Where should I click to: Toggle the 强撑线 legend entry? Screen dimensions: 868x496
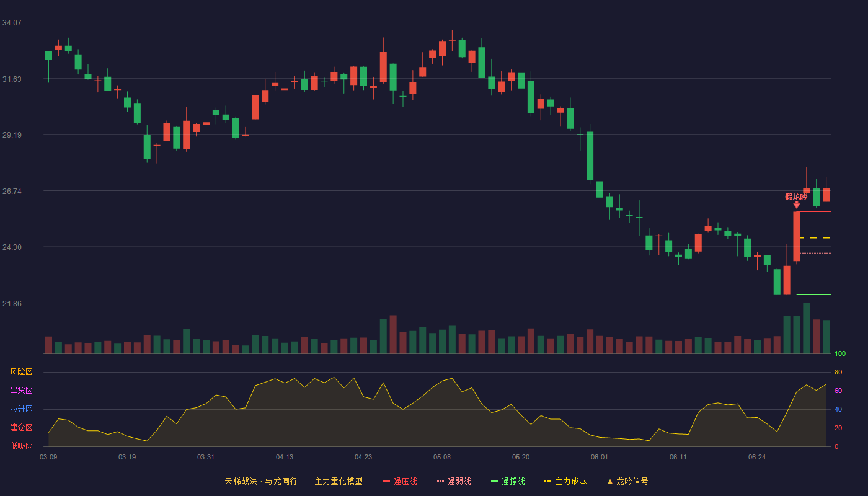pos(508,481)
